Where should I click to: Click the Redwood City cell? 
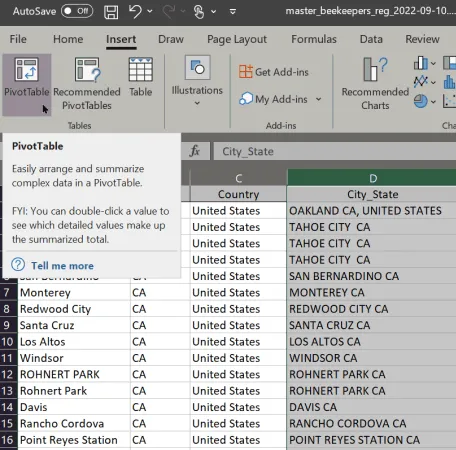74,309
